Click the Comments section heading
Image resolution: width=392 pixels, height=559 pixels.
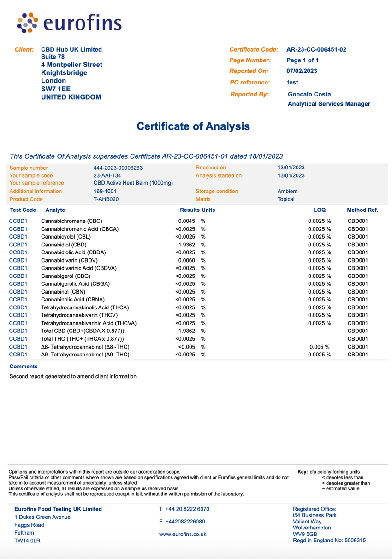coord(24,366)
